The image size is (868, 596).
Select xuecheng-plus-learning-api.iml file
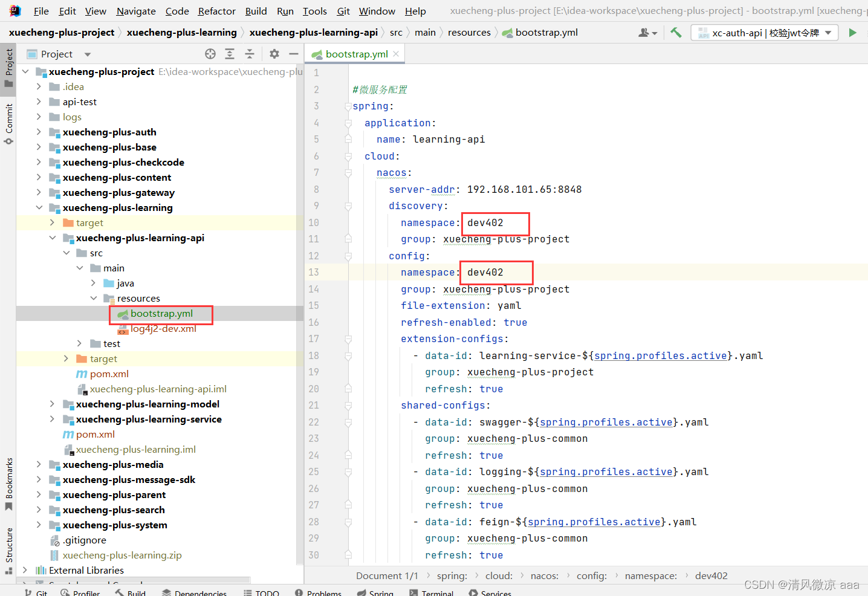click(x=158, y=389)
